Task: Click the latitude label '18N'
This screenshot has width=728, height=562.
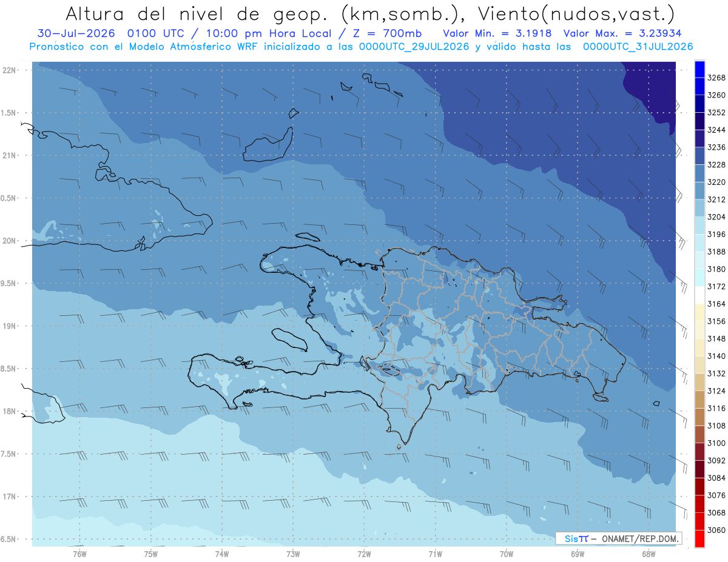Action: [x=10, y=411]
